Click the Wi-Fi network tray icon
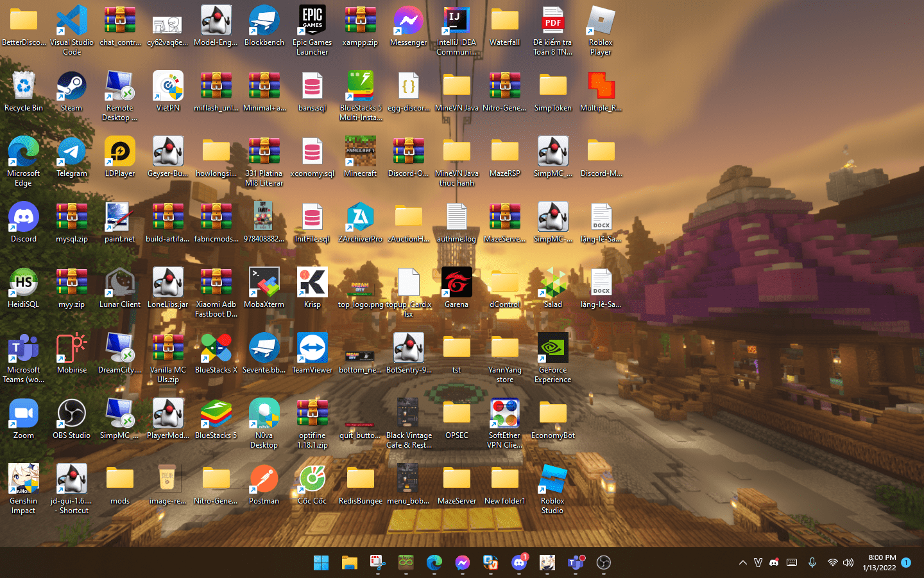The height and width of the screenshot is (578, 924). click(832, 563)
